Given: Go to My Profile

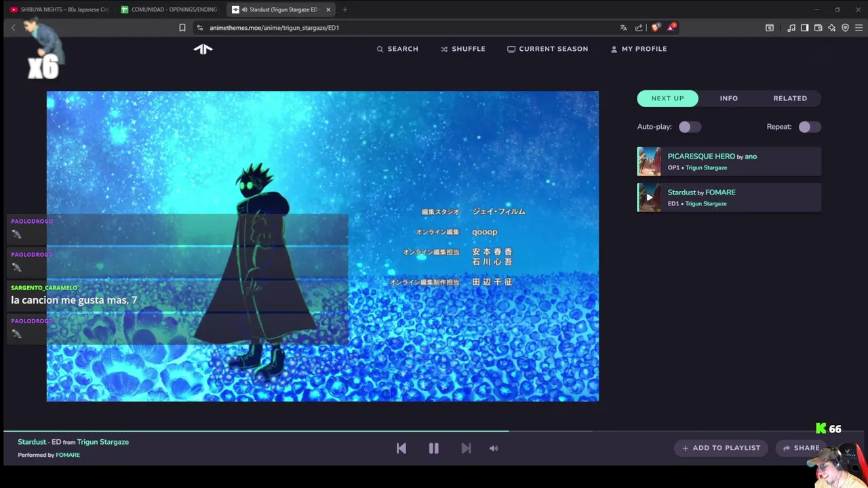Looking at the screenshot, I should 639,49.
